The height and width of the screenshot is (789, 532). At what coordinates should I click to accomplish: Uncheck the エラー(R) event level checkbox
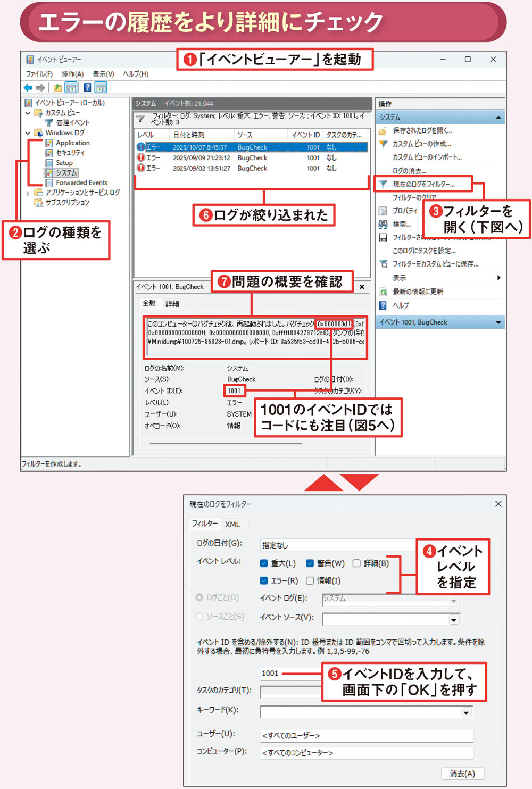(264, 580)
